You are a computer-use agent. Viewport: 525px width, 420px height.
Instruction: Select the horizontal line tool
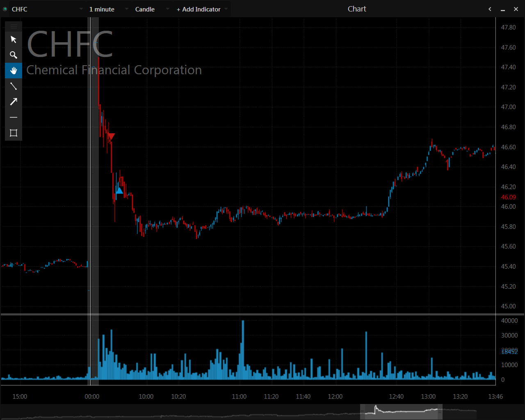coord(14,117)
